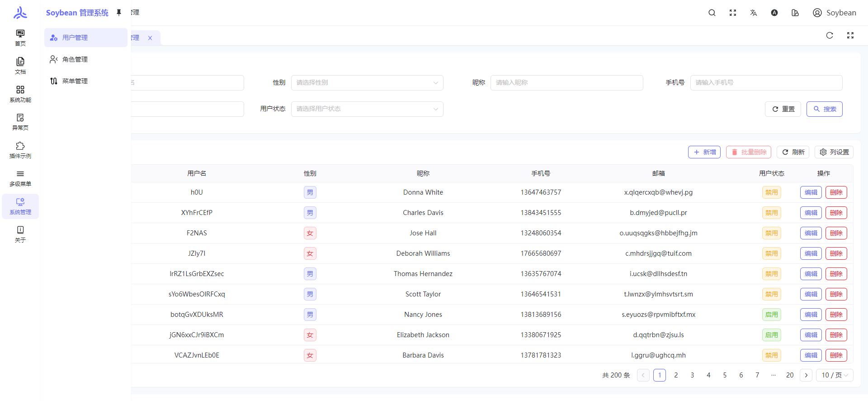
Task: Click into the 手机号 input field
Action: point(766,83)
